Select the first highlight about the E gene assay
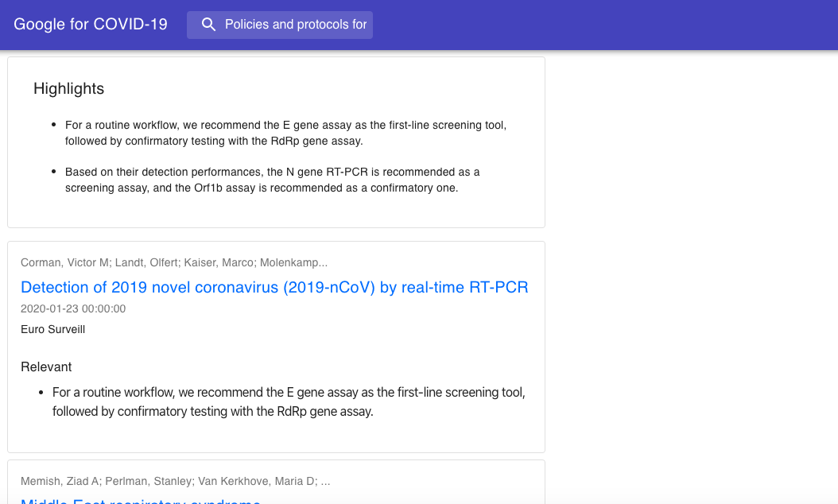838x504 pixels. tap(285, 133)
